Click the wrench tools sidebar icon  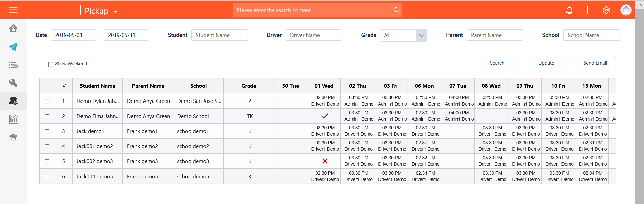coord(13,83)
